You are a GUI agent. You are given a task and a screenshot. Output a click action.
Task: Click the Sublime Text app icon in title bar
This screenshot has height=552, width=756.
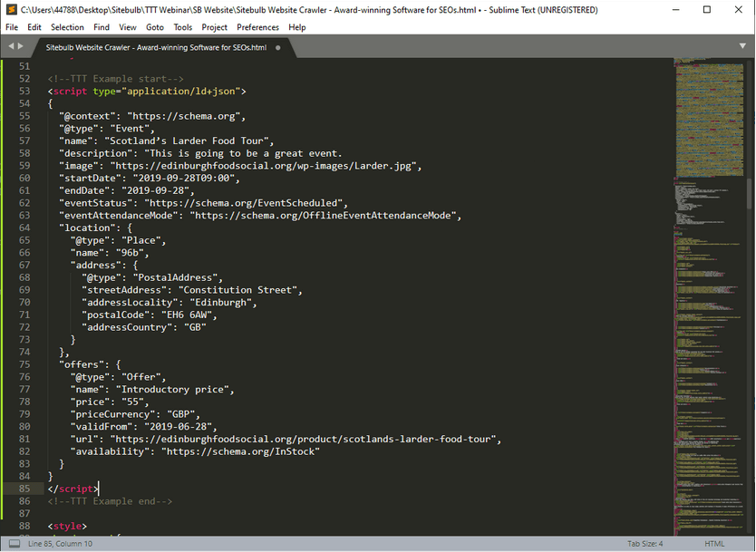[x=12, y=10]
